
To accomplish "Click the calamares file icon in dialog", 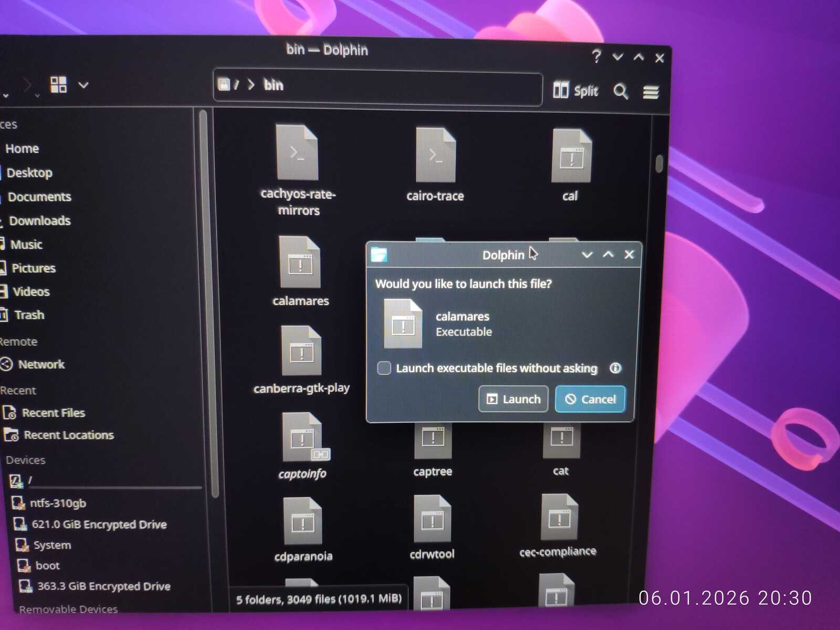I will 403,323.
